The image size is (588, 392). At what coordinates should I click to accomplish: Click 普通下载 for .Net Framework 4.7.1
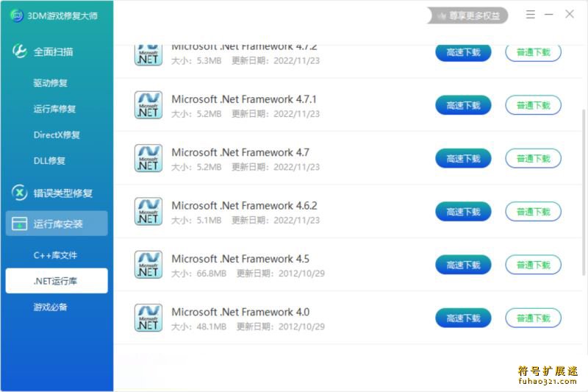pos(534,105)
